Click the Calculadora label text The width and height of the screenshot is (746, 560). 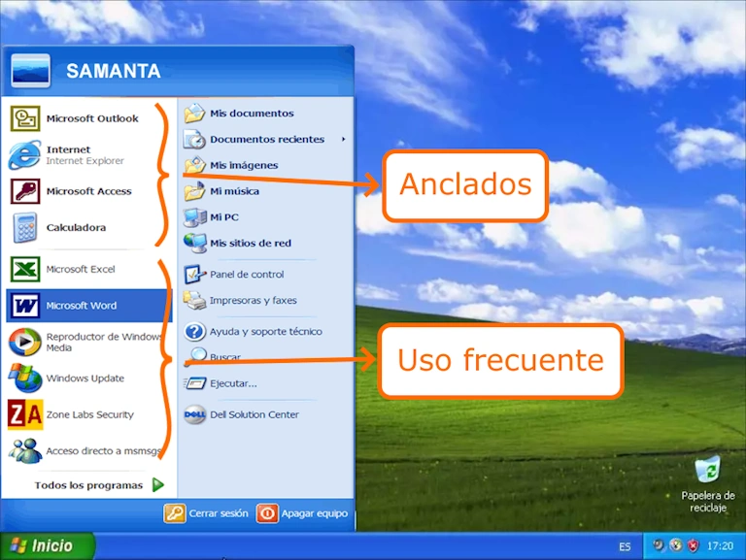pyautogui.click(x=76, y=227)
